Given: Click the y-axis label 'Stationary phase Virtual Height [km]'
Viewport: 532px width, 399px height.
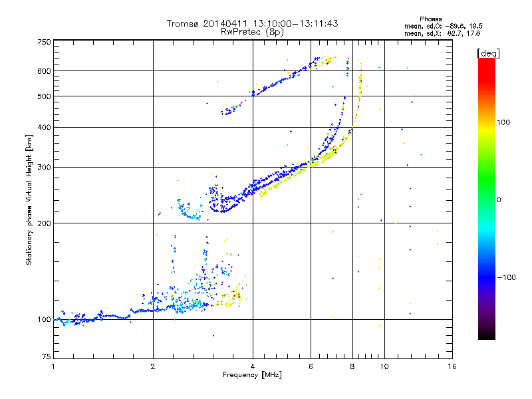Looking at the screenshot, I should 29,200.
